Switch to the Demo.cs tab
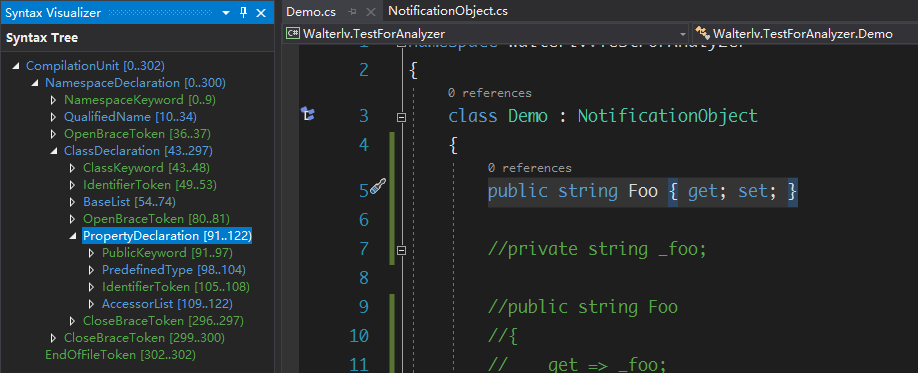 tap(311, 11)
